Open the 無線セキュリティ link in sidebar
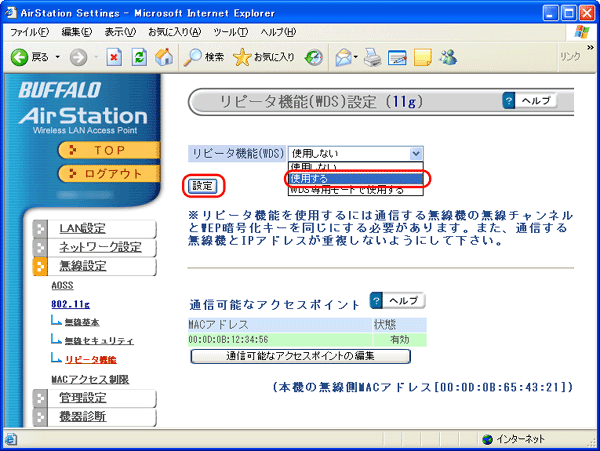Screen dimensions: 600x451 pos(98,341)
